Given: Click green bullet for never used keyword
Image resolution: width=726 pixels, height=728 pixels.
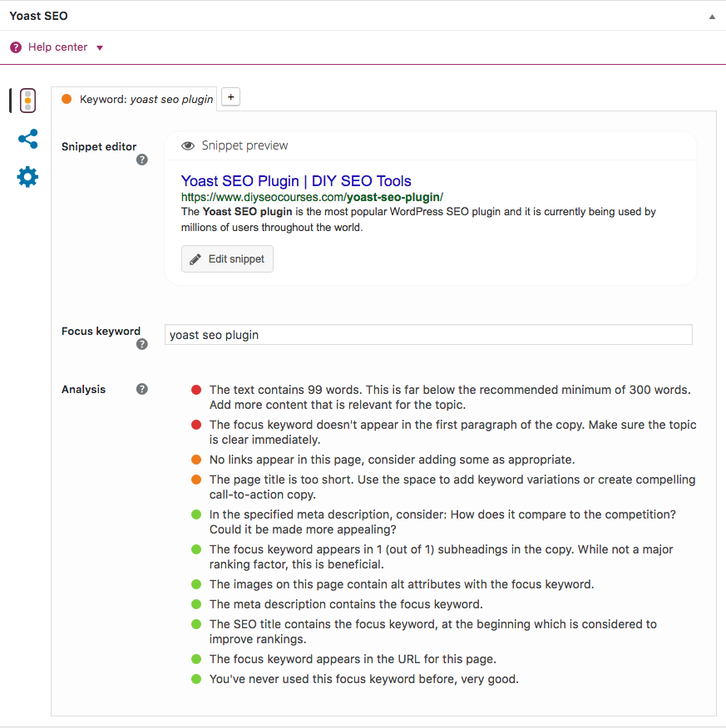Looking at the screenshot, I should 196,679.
